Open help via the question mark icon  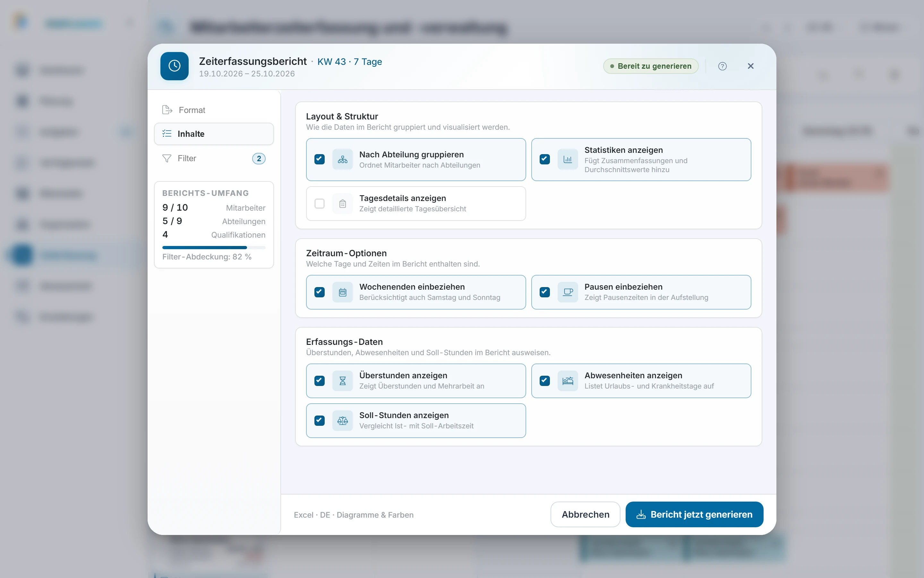point(722,66)
